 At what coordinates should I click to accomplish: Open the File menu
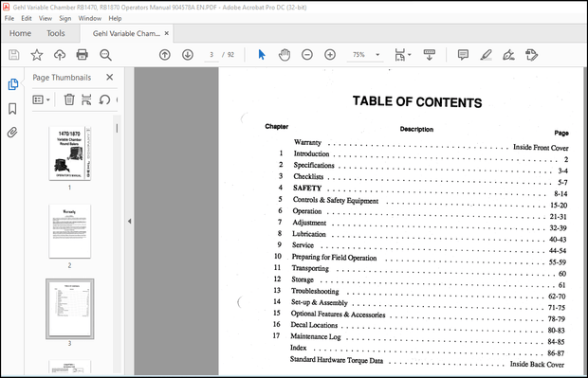(x=9, y=18)
